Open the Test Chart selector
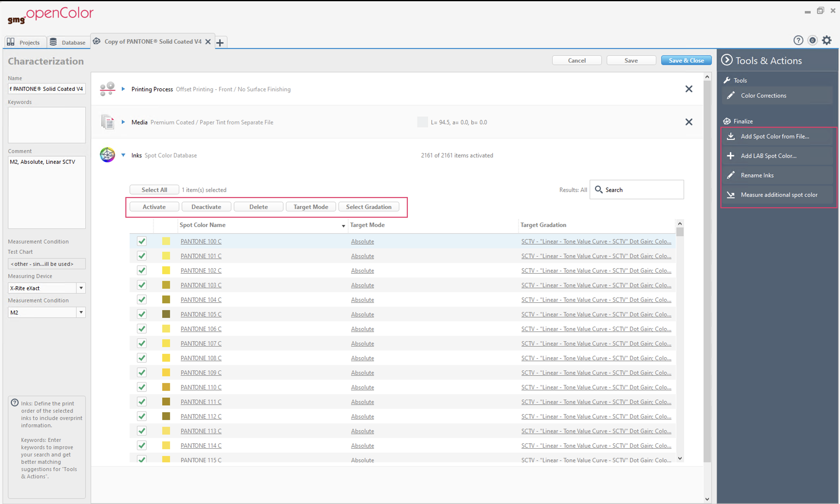 [x=47, y=264]
